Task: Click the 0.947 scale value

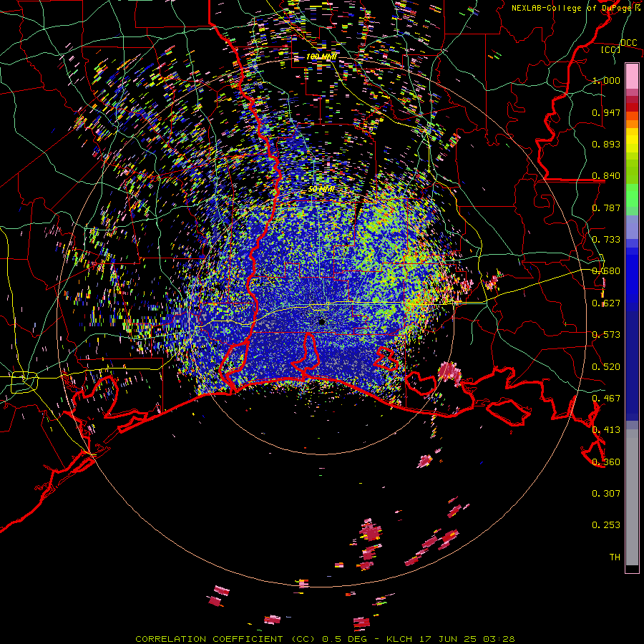Action: tap(606, 112)
